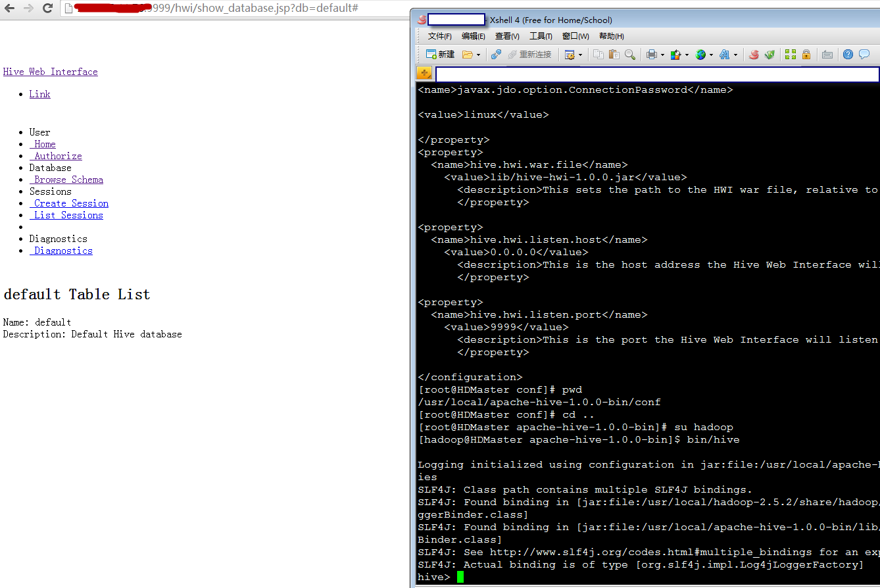Click the 重新连接 reconnect button

coord(529,55)
